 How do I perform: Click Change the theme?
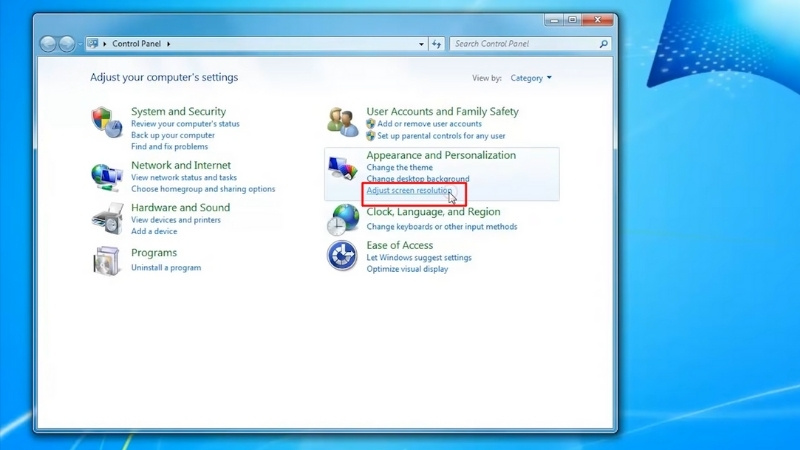point(399,167)
